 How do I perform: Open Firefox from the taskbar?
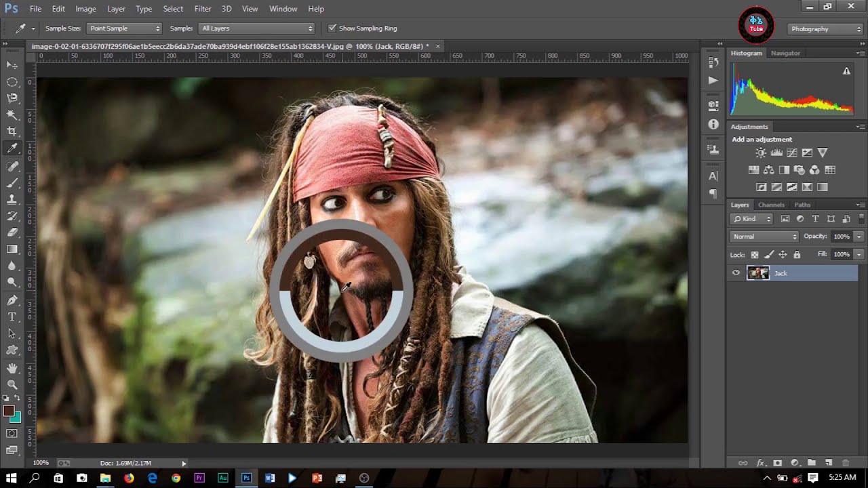pyautogui.click(x=129, y=478)
